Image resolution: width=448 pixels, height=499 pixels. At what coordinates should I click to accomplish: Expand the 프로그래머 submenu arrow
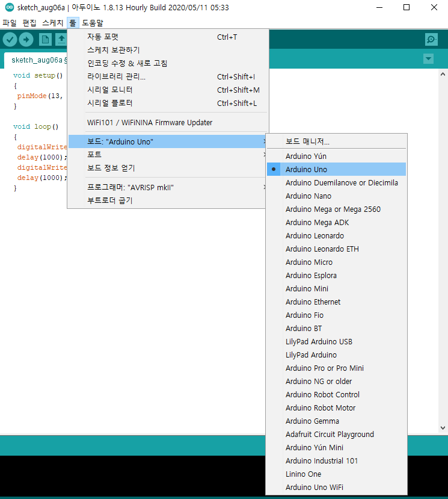coord(265,187)
